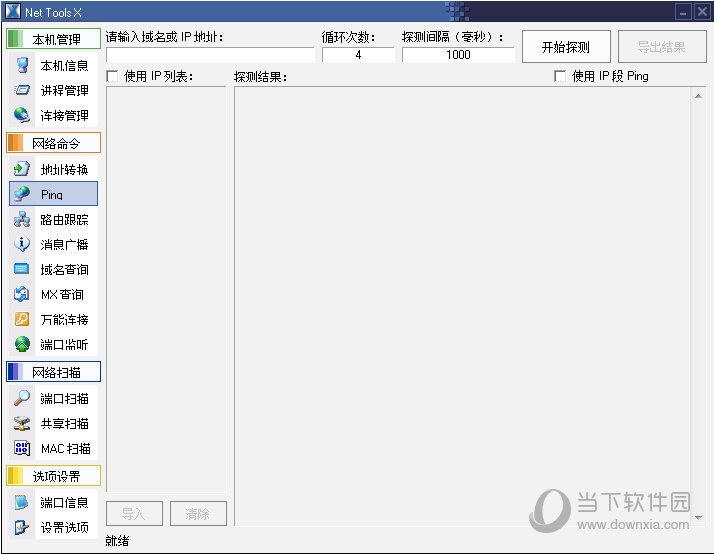Close the Net Tools X window
The image size is (714, 554).
pyautogui.click(x=702, y=12)
